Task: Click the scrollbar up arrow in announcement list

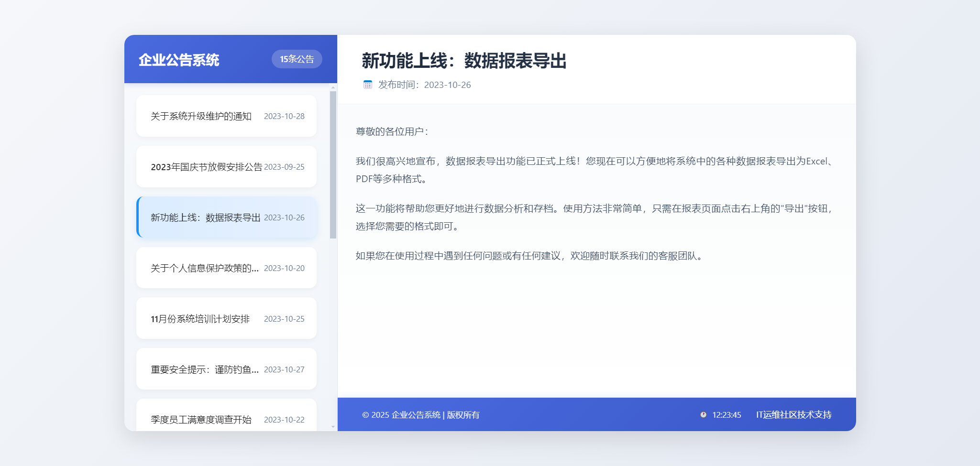Action: click(333, 87)
